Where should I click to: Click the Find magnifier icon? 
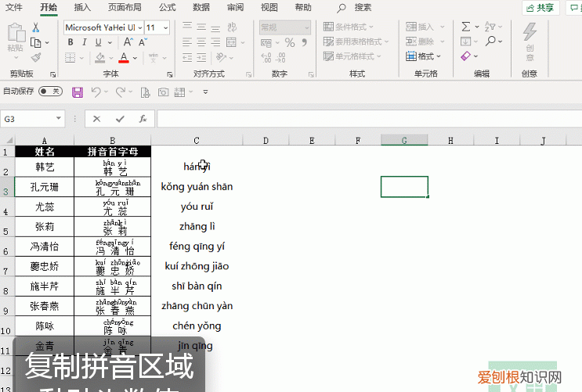pos(490,41)
